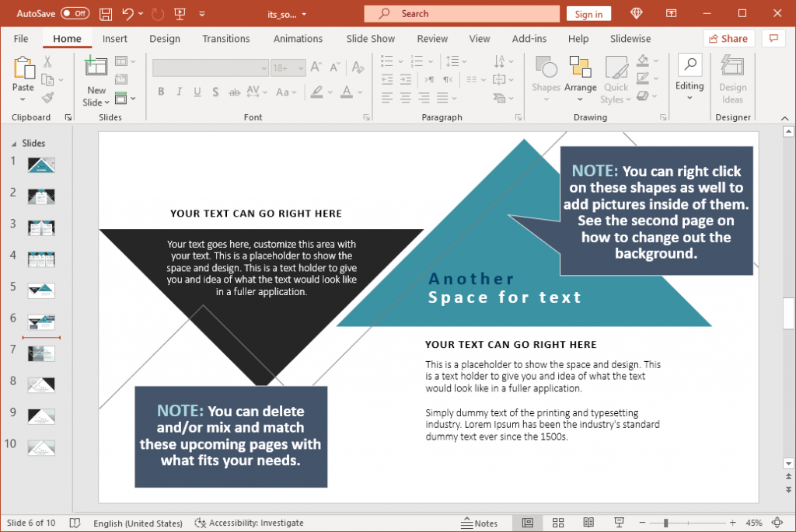The width and height of the screenshot is (796, 532).
Task: Click the Share button
Action: pos(728,38)
